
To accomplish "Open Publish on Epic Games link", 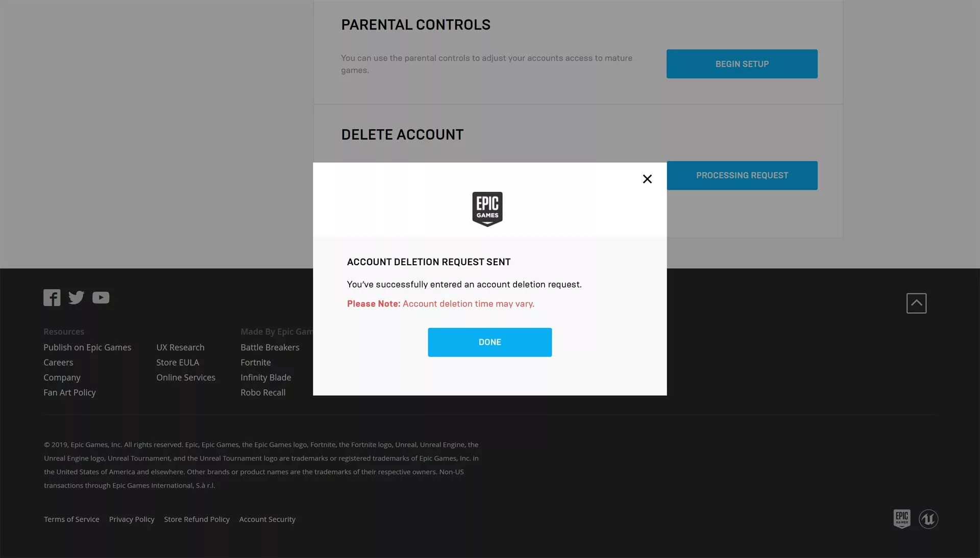I will 87,347.
